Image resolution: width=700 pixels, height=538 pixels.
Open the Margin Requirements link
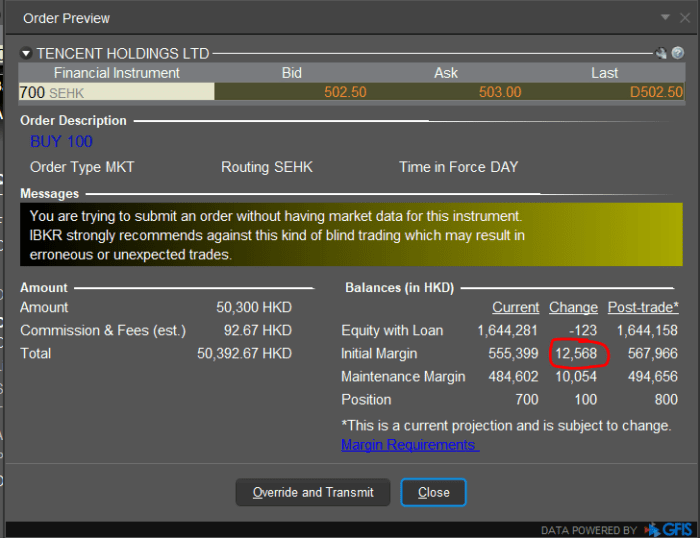coord(410,445)
